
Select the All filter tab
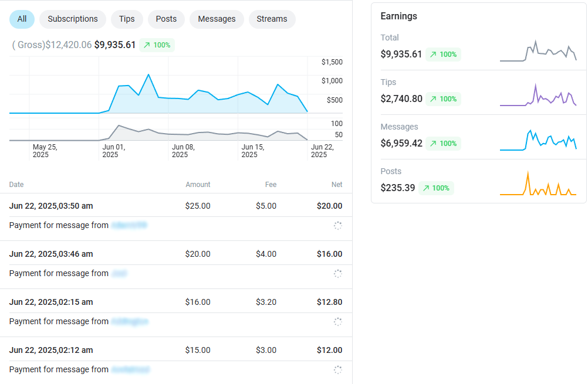click(x=22, y=19)
